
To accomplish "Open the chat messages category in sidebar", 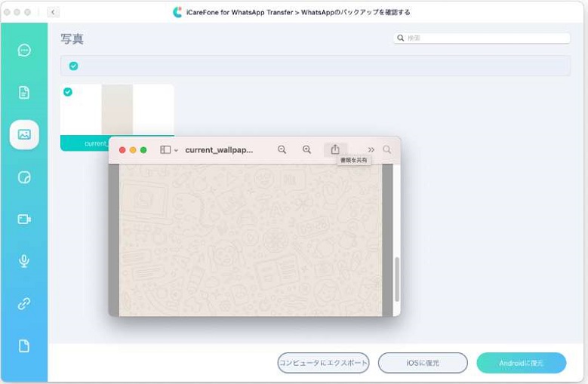I will pos(24,50).
